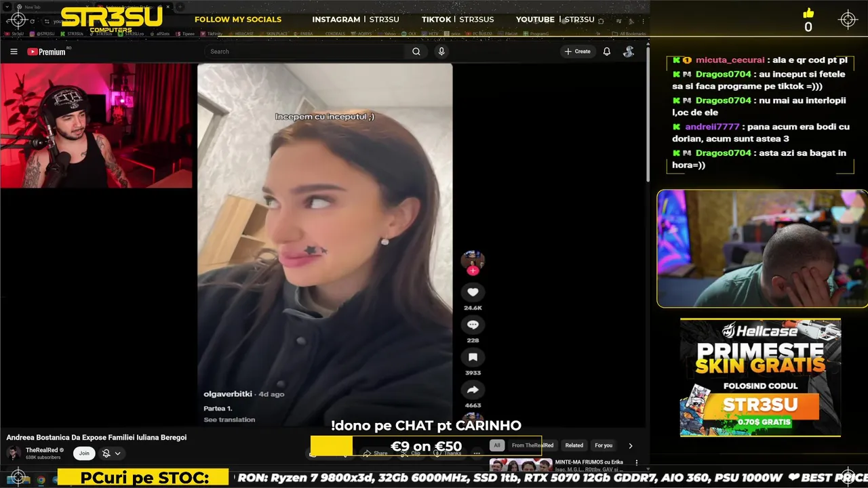This screenshot has width=868, height=488.
Task: Click the olgaverbitki username in the video
Action: (226, 394)
